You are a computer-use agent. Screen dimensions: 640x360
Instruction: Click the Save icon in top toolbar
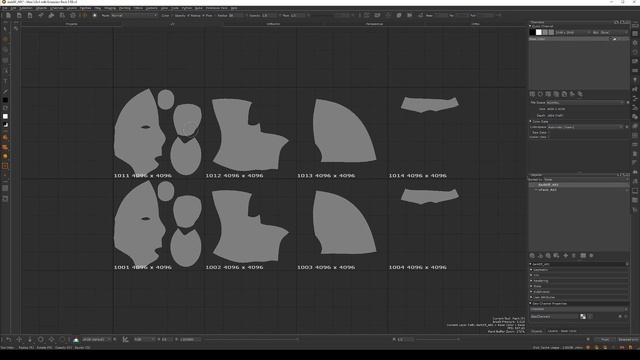point(30,15)
